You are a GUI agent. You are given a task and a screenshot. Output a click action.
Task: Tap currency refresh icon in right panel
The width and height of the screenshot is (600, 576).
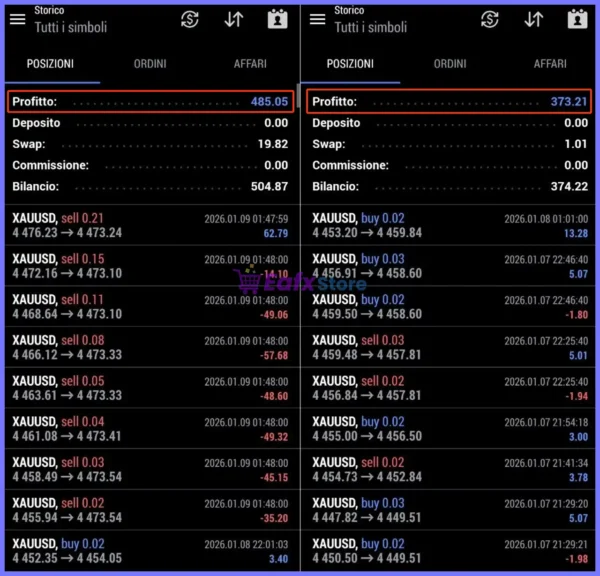(x=490, y=19)
